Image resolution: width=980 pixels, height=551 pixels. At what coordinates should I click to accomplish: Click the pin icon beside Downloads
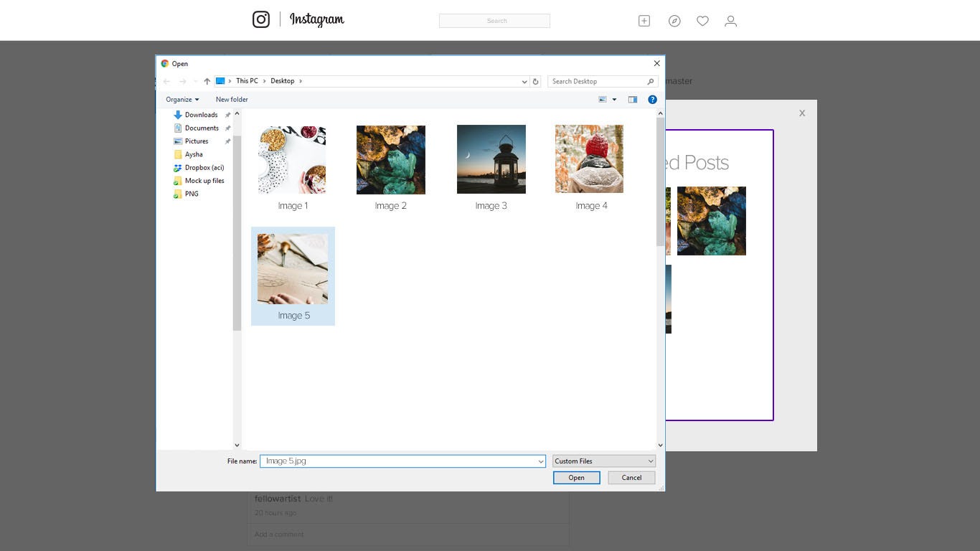click(x=227, y=115)
